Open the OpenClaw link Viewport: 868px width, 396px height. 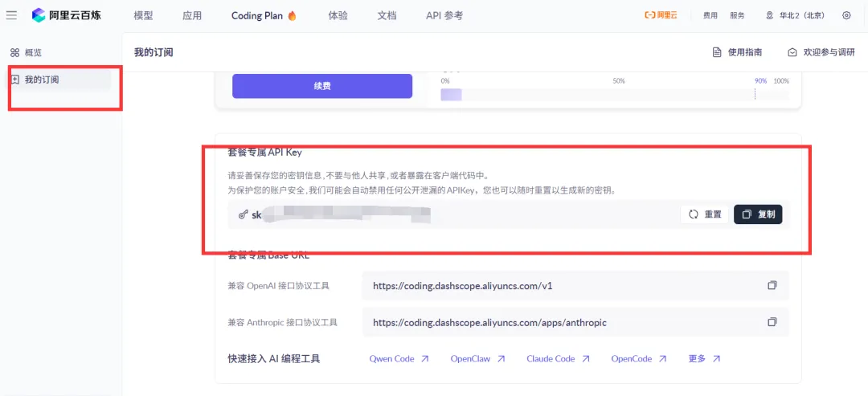pos(477,358)
